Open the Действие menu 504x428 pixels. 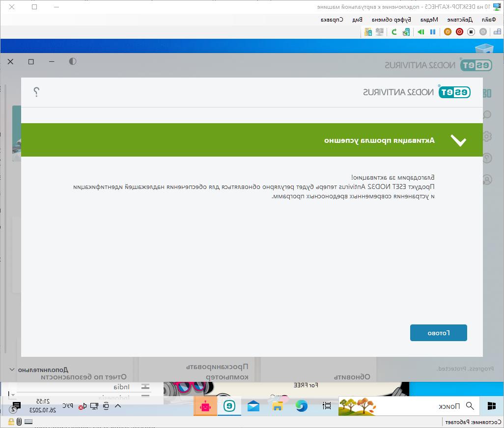(x=460, y=20)
